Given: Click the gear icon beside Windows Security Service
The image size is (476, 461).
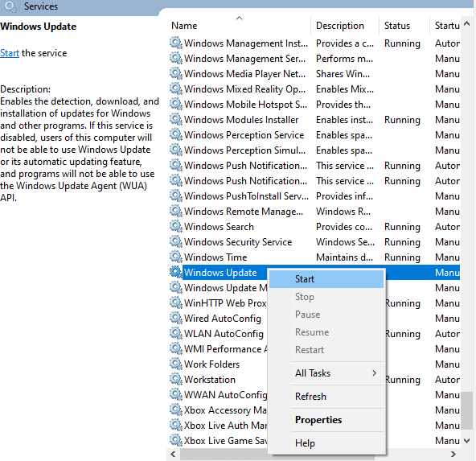Looking at the screenshot, I should pyautogui.click(x=175, y=241).
